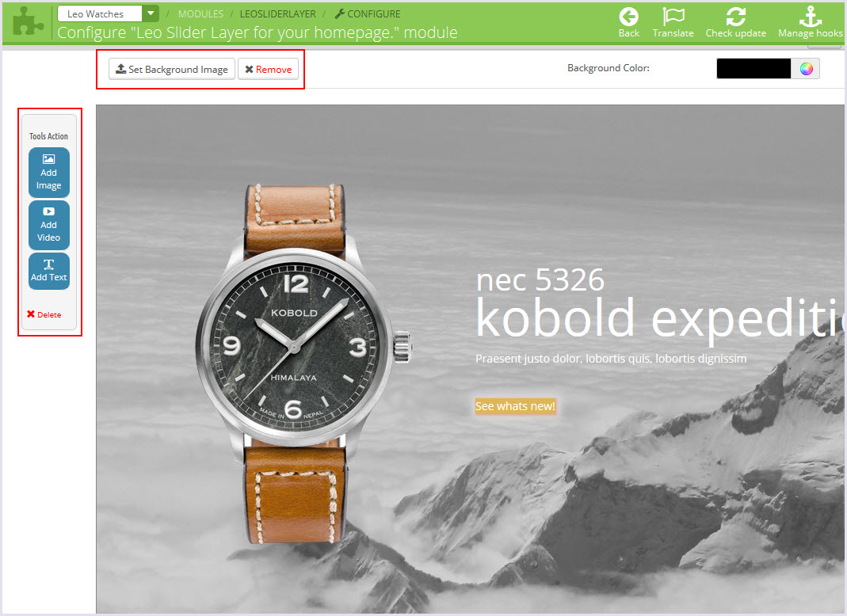Open the color wheel picker icon
847x616 pixels.
pos(806,69)
